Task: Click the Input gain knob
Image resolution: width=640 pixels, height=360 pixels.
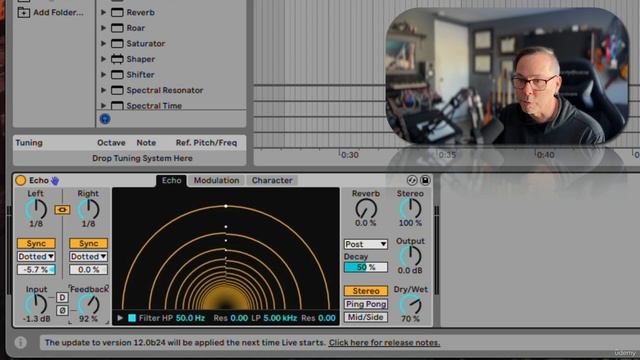Action: point(36,304)
